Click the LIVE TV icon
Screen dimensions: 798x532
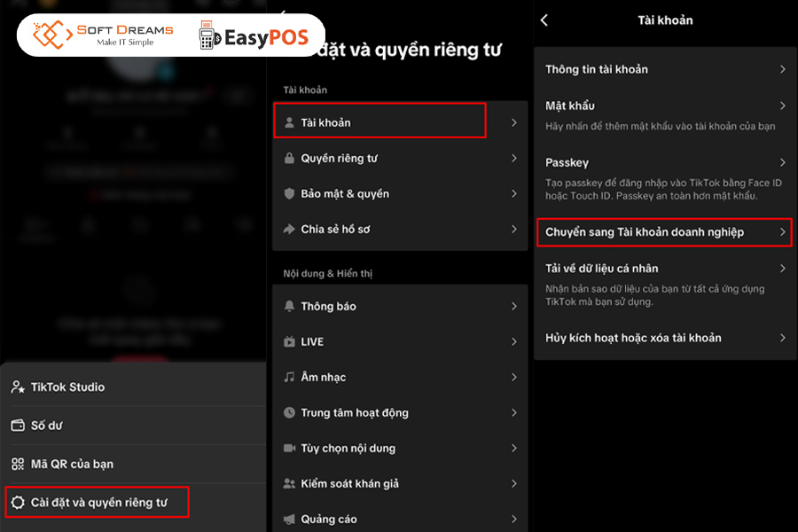pyautogui.click(x=289, y=342)
